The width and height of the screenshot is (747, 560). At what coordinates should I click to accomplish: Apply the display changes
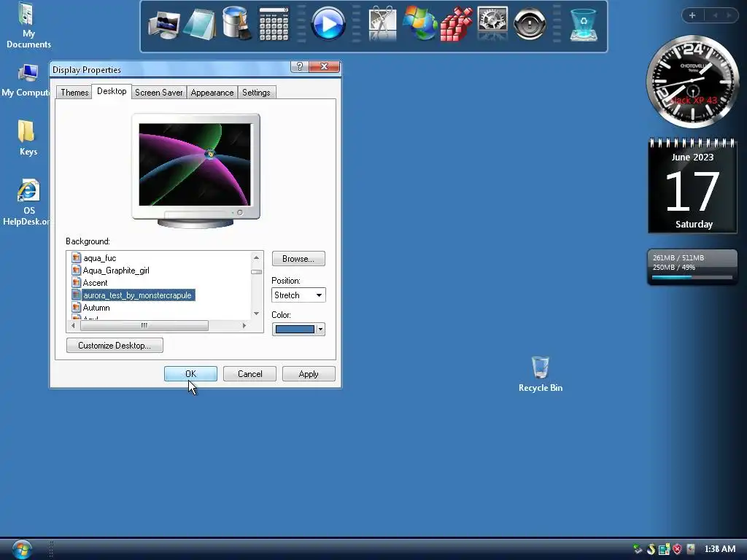(x=309, y=374)
